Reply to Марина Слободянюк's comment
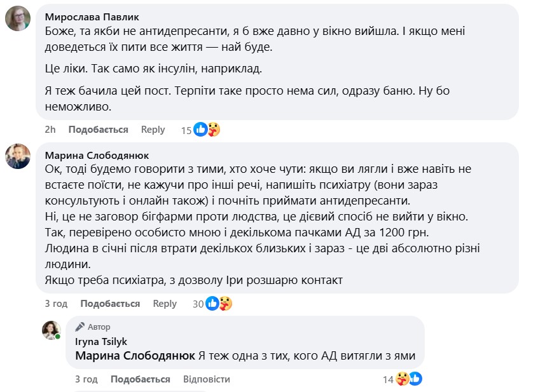Screen dimensions: 538x392 (165, 304)
